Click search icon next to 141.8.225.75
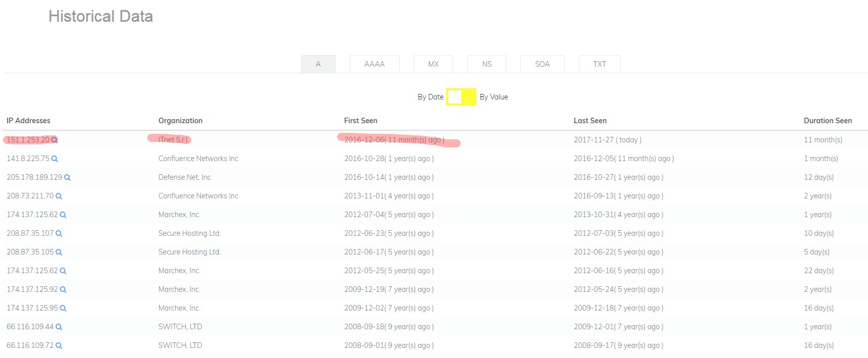The image size is (868, 358). pos(55,159)
